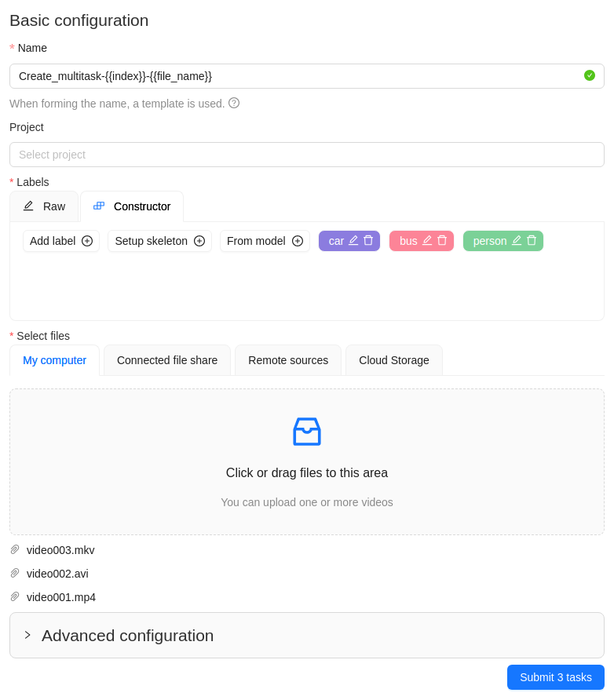Screen dimensions: 614x700
Task: Select the Constructor labels tab
Action: coord(132,206)
